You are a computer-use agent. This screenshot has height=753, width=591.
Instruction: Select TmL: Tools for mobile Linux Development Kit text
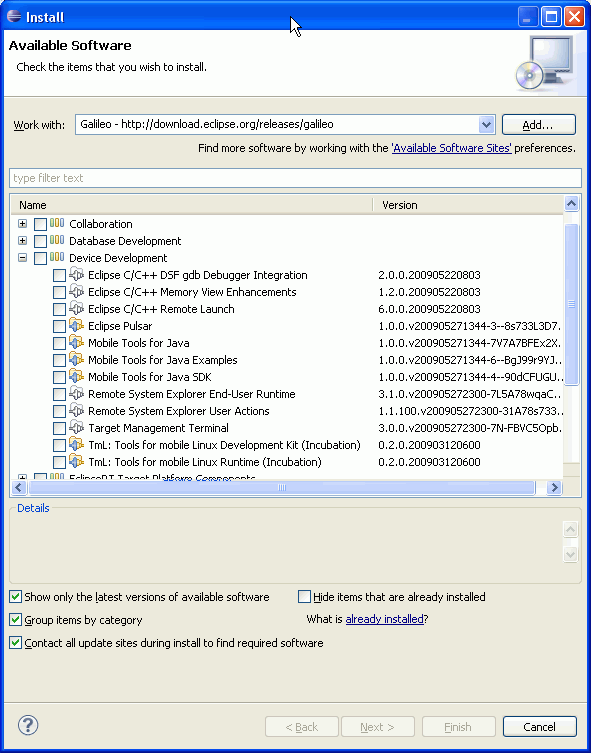(224, 445)
